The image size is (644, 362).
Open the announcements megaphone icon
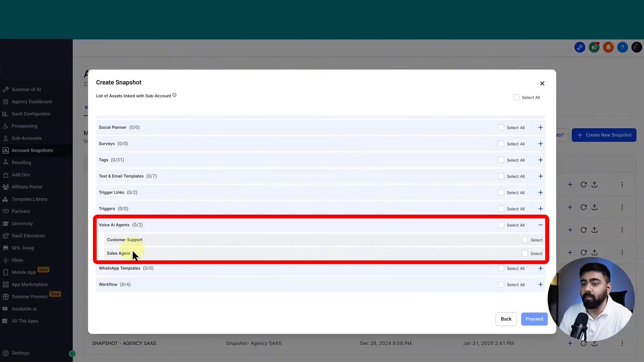(x=594, y=47)
